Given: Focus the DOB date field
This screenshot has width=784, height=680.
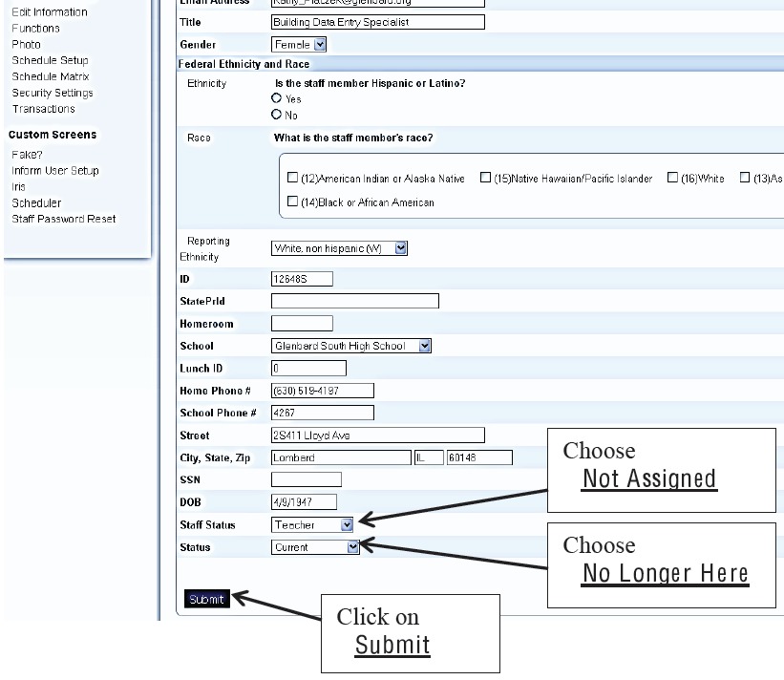Looking at the screenshot, I should (304, 501).
